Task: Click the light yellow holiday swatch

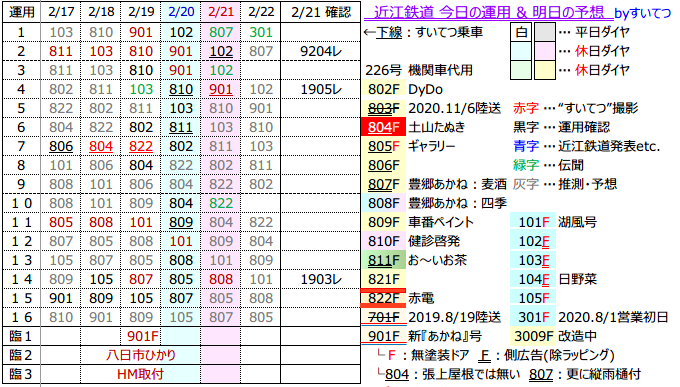Action: tap(545, 70)
